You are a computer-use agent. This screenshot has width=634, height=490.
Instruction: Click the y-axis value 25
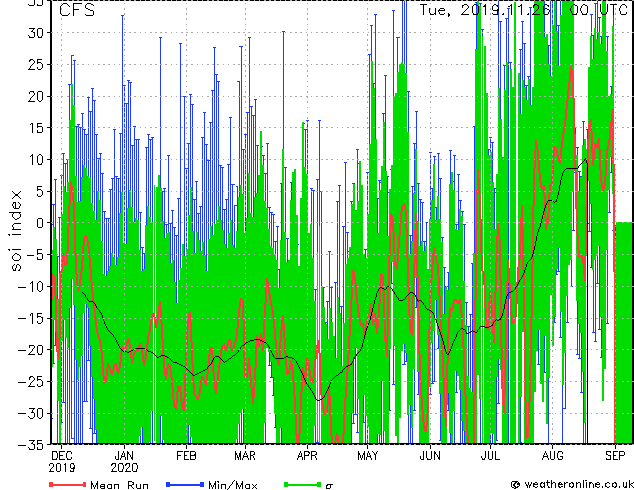(36, 64)
